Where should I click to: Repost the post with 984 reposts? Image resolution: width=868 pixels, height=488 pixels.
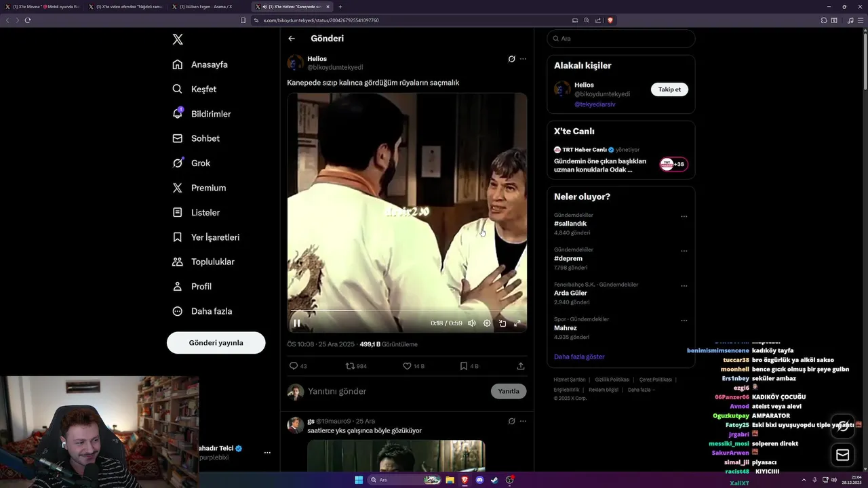point(356,366)
